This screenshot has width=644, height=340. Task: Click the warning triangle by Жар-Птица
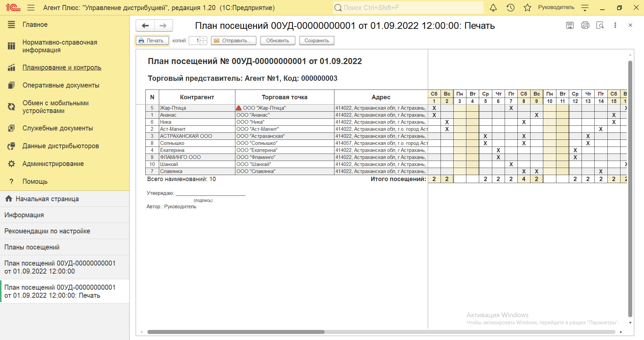pyautogui.click(x=239, y=108)
